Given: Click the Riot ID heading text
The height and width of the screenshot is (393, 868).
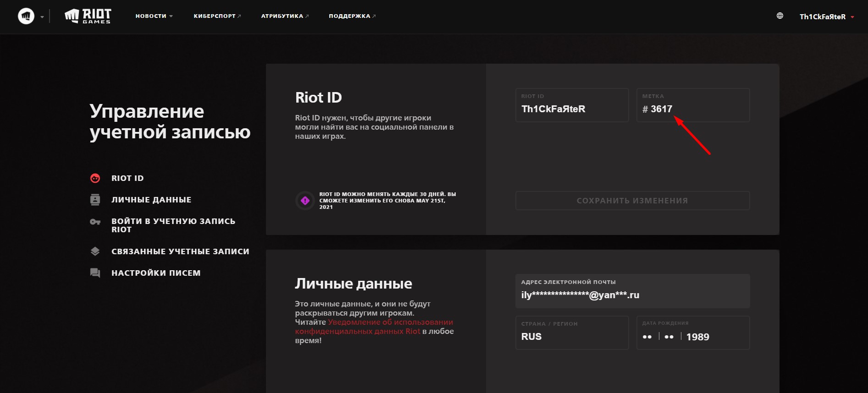Looking at the screenshot, I should click(x=318, y=98).
